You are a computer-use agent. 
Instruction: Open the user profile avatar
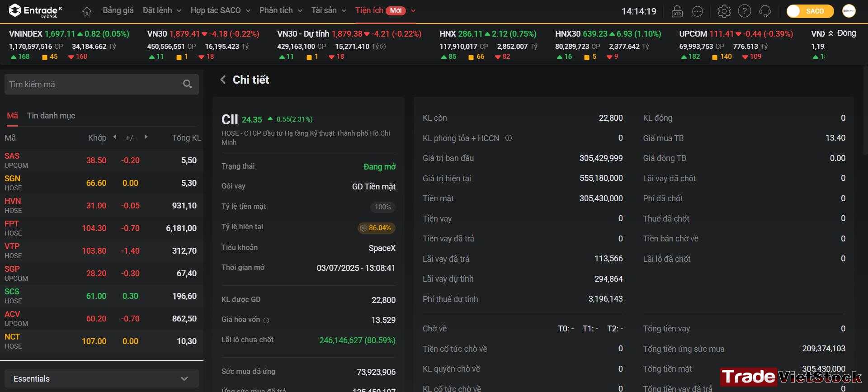[x=849, y=11]
